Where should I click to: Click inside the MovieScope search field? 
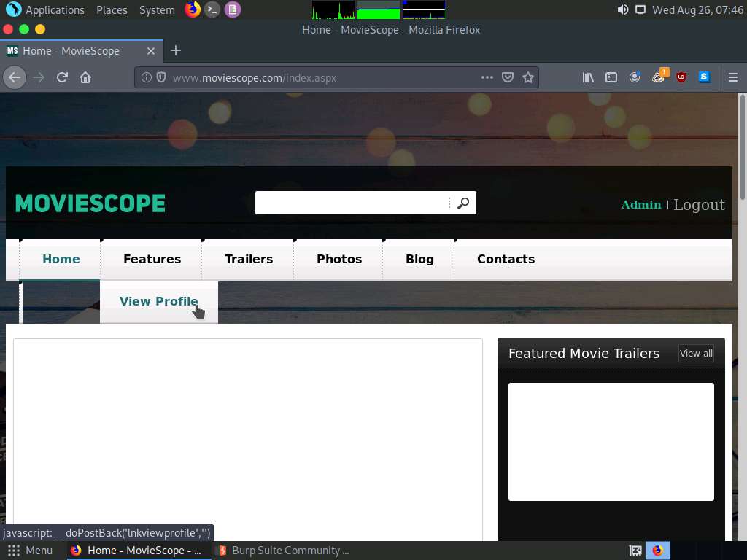tap(350, 203)
